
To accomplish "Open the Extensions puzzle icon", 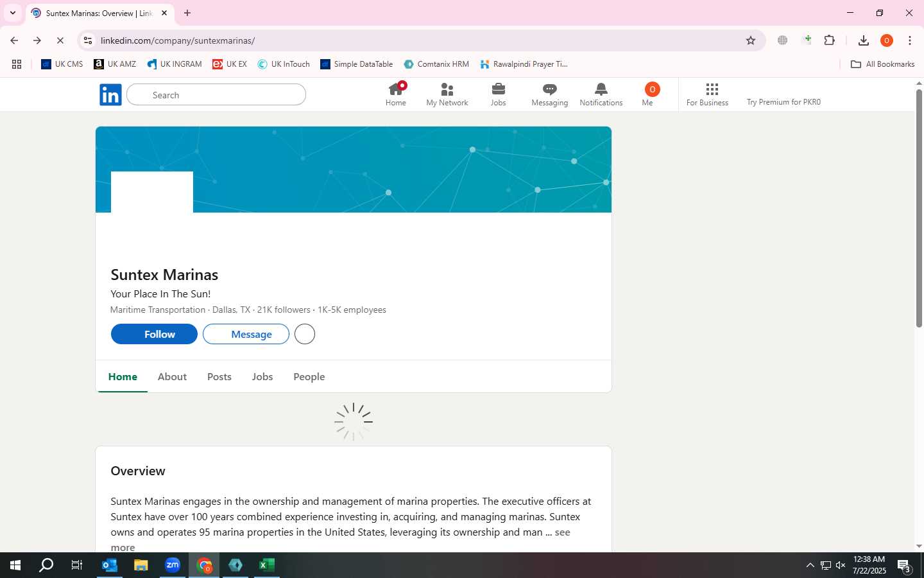I will click(x=830, y=40).
